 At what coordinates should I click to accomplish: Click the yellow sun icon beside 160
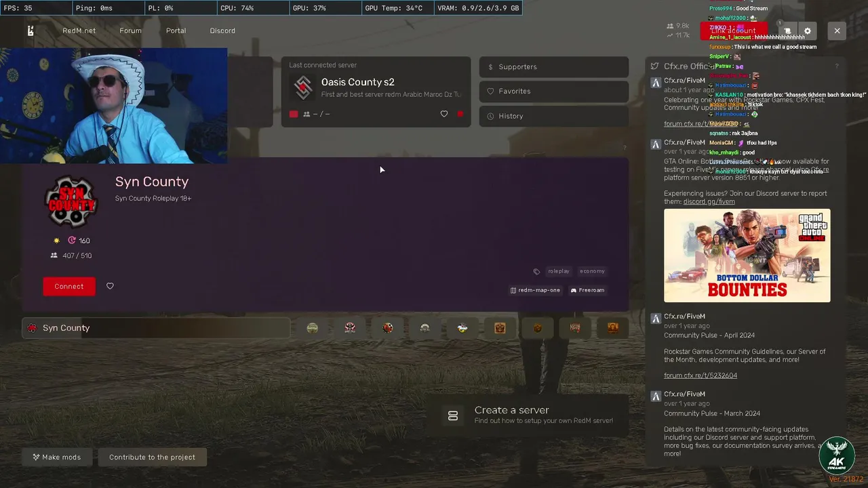(x=56, y=241)
